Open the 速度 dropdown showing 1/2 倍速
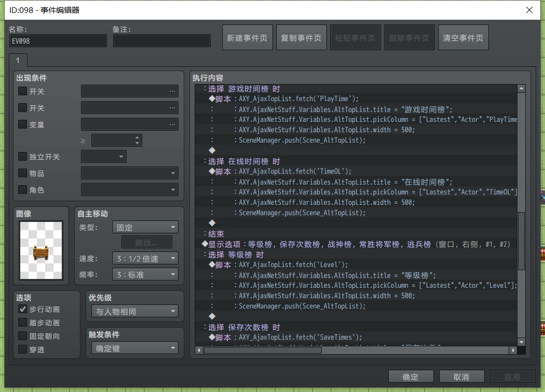 click(x=145, y=258)
